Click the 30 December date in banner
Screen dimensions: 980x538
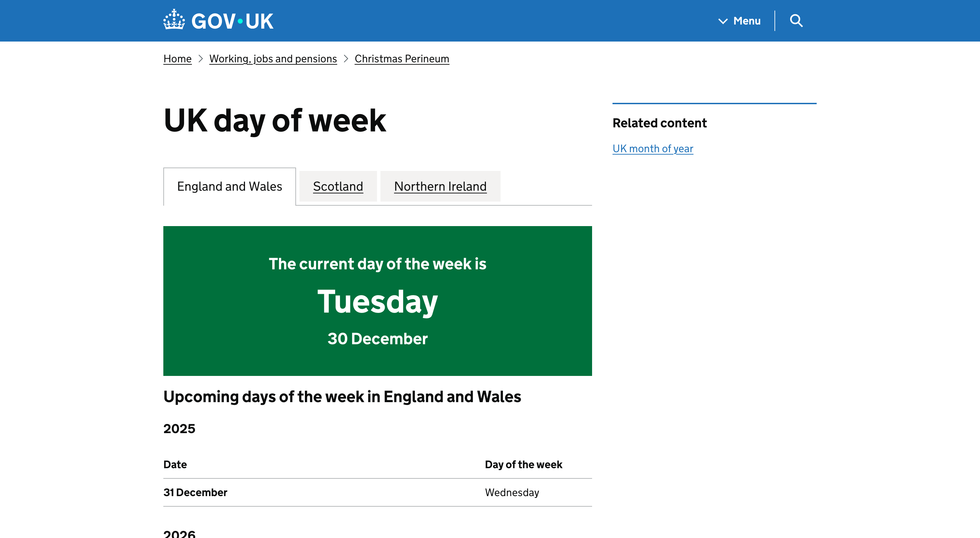[x=377, y=338]
